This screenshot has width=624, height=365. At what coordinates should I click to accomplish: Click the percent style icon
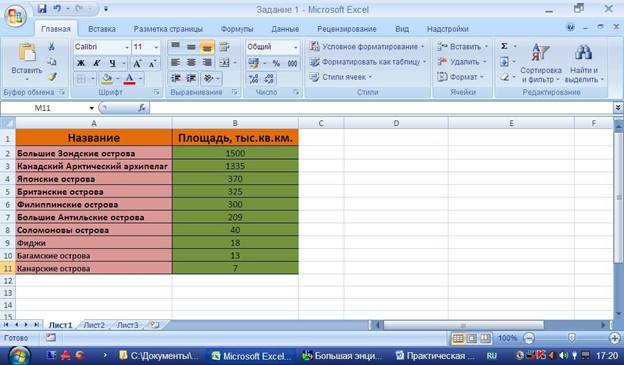(276, 63)
